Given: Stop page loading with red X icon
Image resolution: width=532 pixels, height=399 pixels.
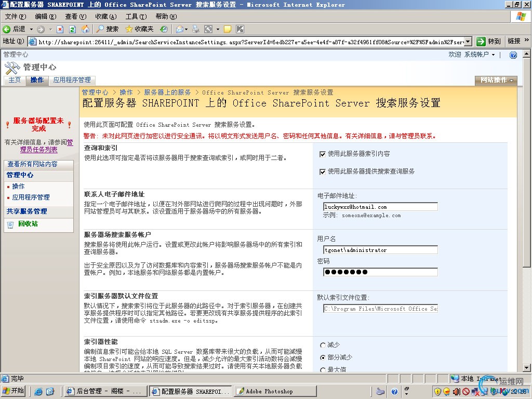Looking at the screenshot, I should (x=60, y=29).
